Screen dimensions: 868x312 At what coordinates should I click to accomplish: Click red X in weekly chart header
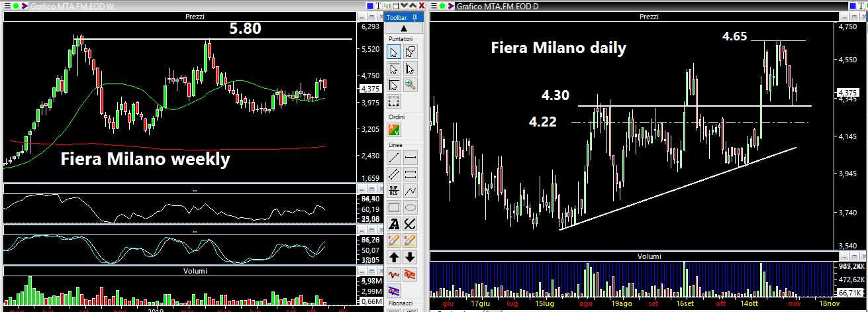click(422, 6)
